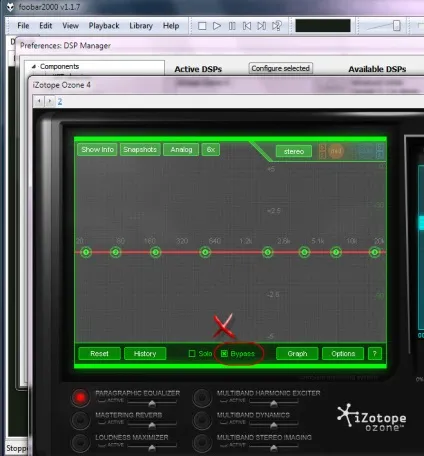Open the Multiband Harmonic Exciter round button

tap(202, 397)
